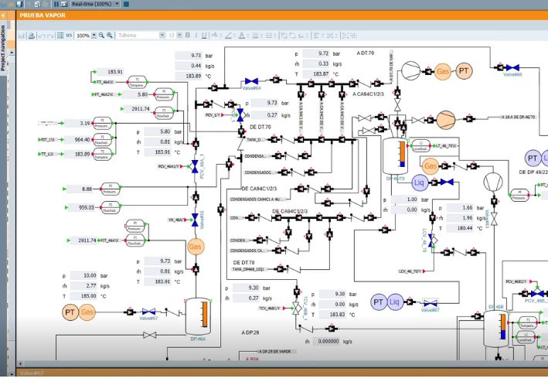Viewport: 548px width, 392px height.
Task: Click the 8.88 pressure value field
Action: tap(80, 189)
